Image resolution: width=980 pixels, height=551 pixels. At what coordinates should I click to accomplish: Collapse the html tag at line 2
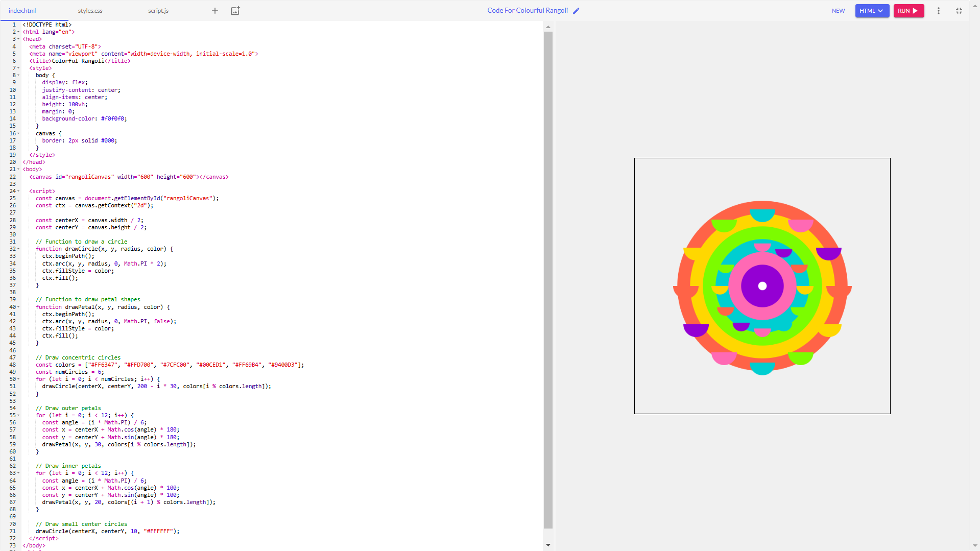pos(19,32)
